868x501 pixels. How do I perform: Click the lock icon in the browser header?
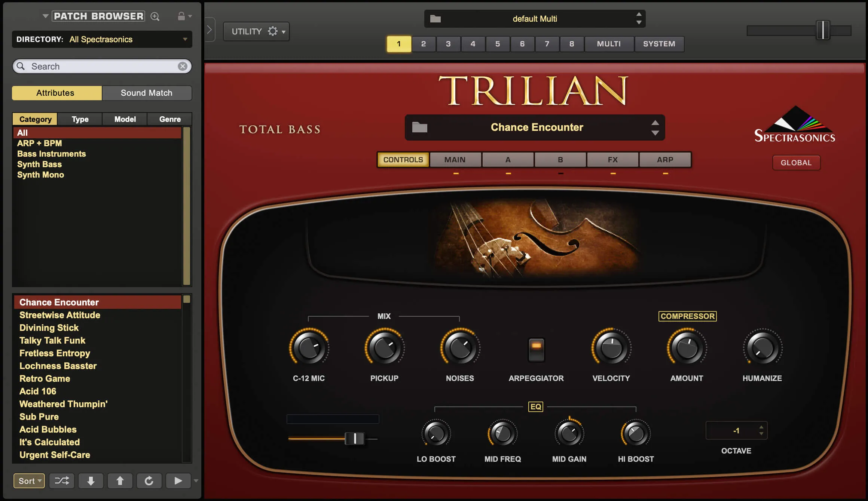click(181, 16)
